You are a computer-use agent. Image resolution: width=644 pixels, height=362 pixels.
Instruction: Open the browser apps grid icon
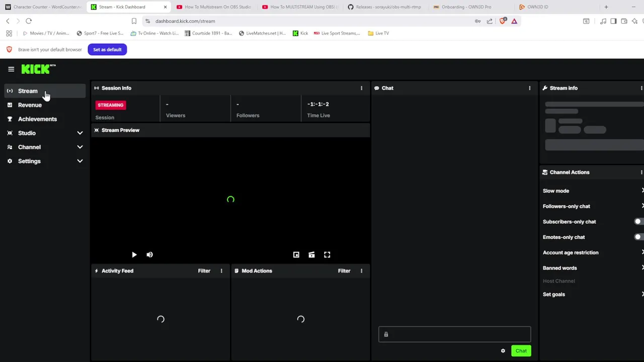[x=9, y=33]
